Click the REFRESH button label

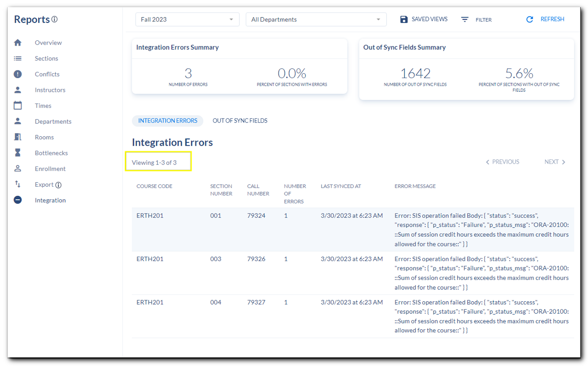click(552, 19)
